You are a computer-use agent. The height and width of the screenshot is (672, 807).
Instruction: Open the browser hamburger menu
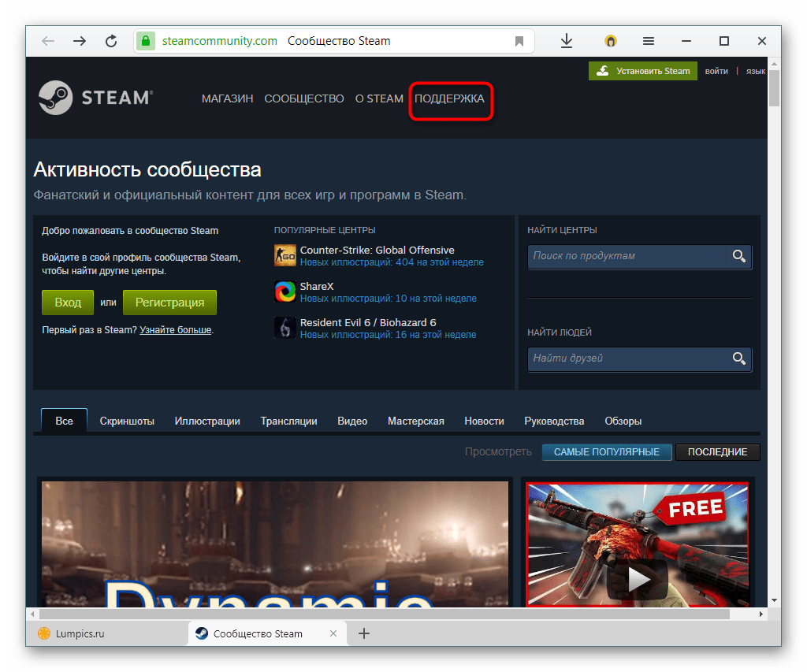click(x=649, y=41)
